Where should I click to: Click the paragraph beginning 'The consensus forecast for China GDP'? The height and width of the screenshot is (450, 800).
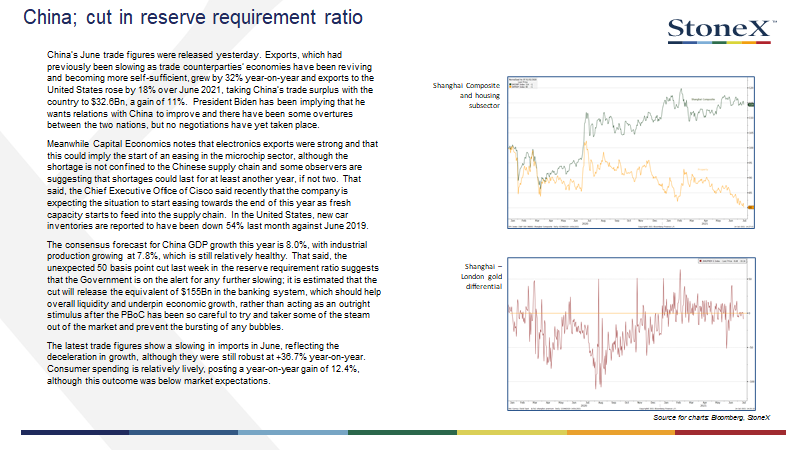pos(214,286)
